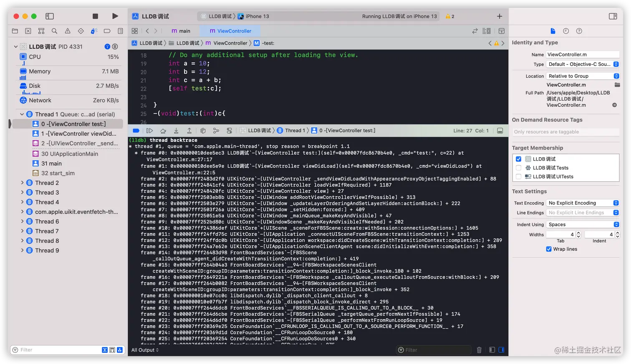Toggle the inspector panel button at top right
Image resolution: width=631 pixels, height=364 pixels.
[613, 16]
